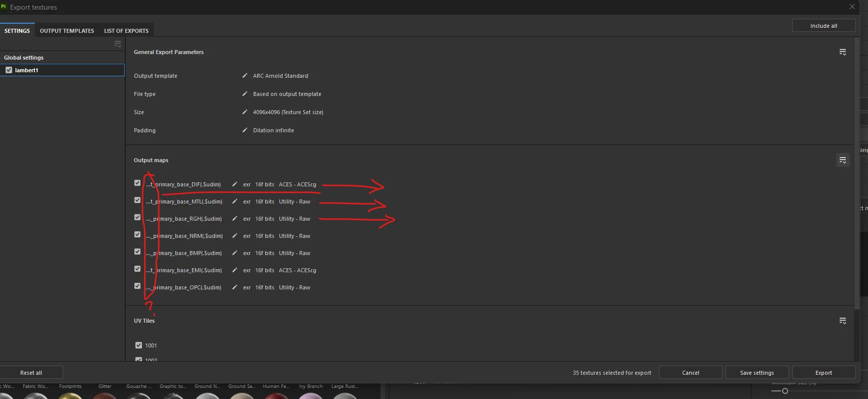868x399 pixels.
Task: Open the Dilation infinite padding dropdown
Action: tap(273, 130)
